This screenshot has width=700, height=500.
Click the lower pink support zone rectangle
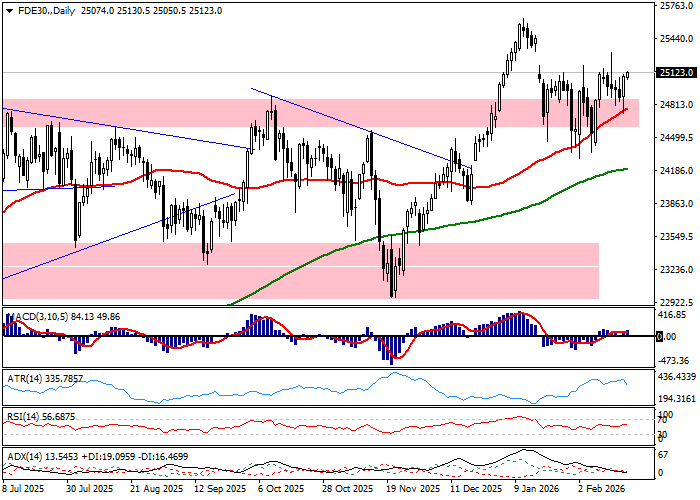(x=300, y=270)
